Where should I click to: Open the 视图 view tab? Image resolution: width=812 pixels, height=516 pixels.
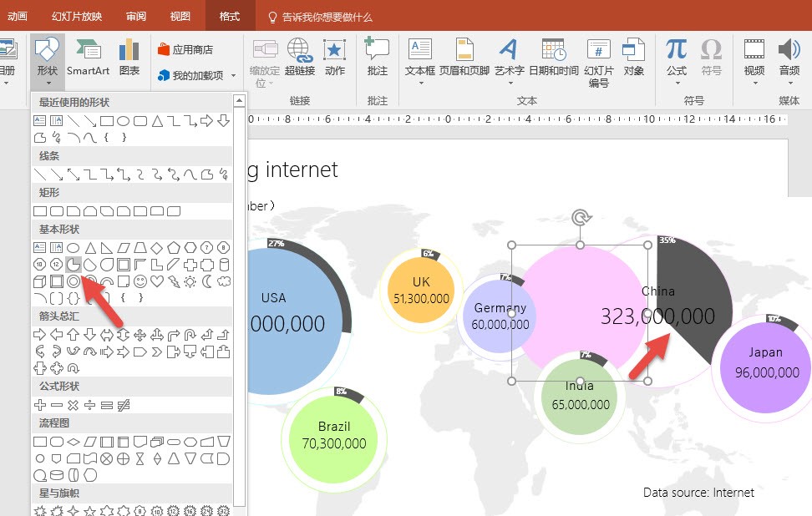pyautogui.click(x=180, y=17)
